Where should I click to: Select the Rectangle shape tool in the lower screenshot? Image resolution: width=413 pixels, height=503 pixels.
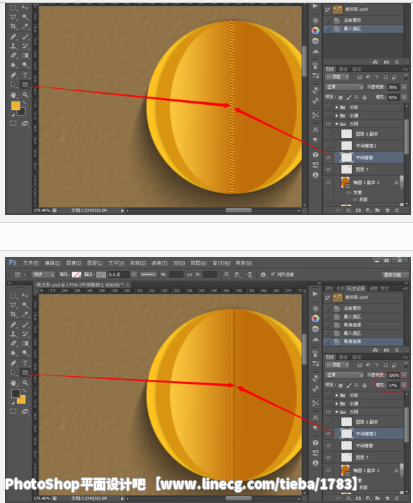(25, 372)
